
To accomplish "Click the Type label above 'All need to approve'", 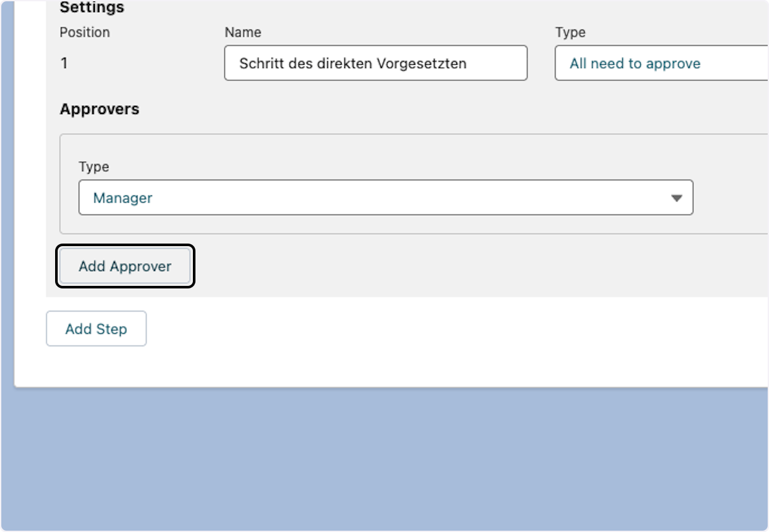I will tap(570, 32).
